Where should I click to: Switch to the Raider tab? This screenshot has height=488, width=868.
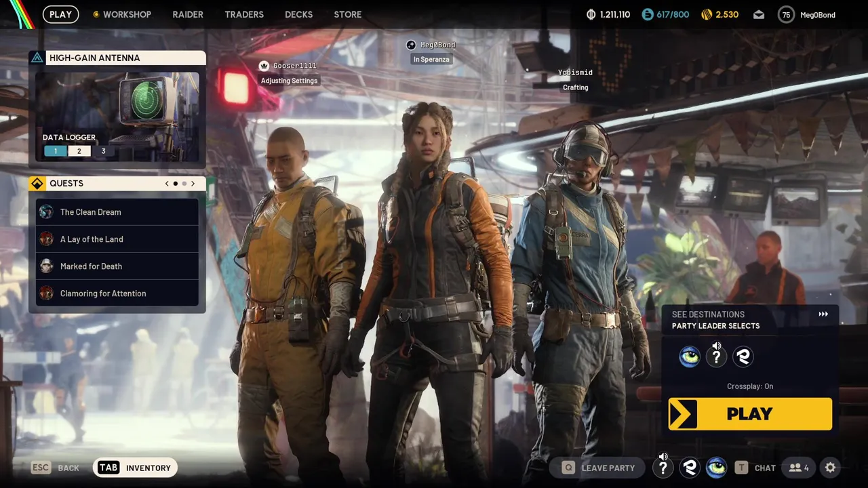coord(188,14)
